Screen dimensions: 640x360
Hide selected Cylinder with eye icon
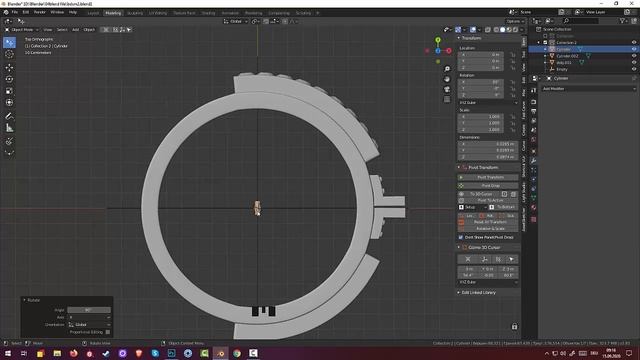pos(634,49)
